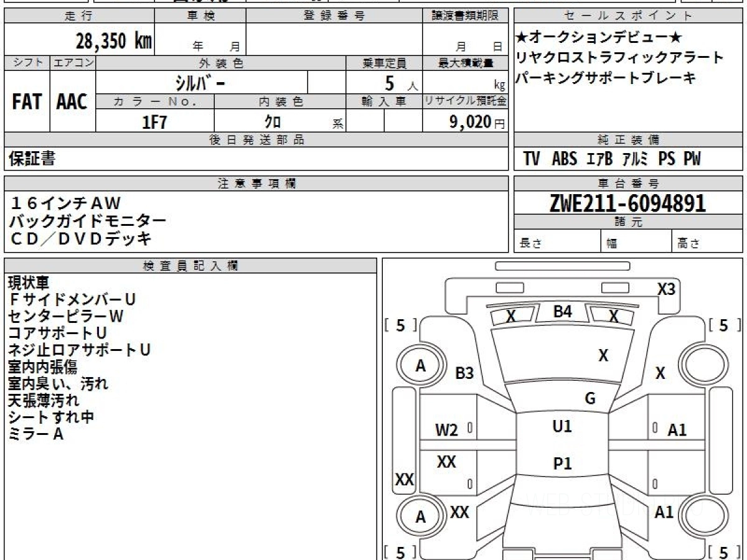Select the color code 1F7

155,122
